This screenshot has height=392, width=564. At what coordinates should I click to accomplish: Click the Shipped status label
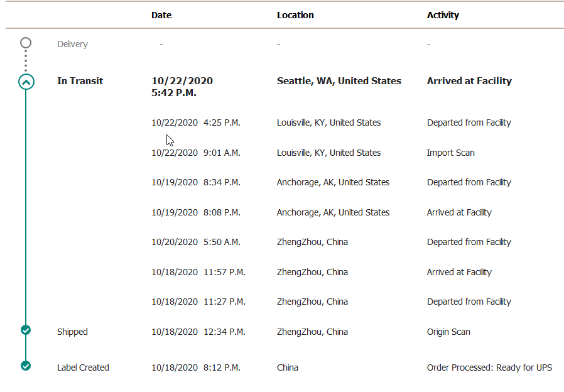(72, 332)
